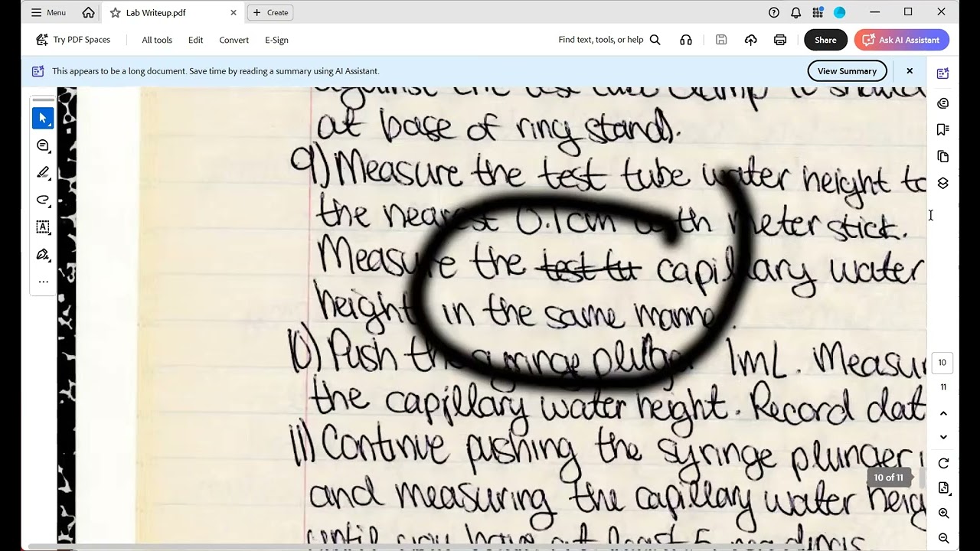Click Try PDF Spaces
Image resolution: width=980 pixels, height=551 pixels.
73,40
